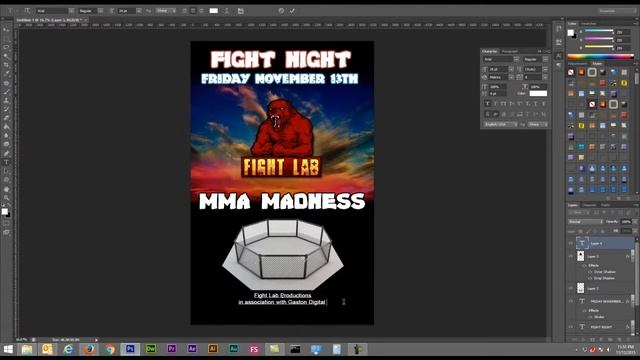
Task: Click the Character panel Color swatch
Action: (538, 93)
